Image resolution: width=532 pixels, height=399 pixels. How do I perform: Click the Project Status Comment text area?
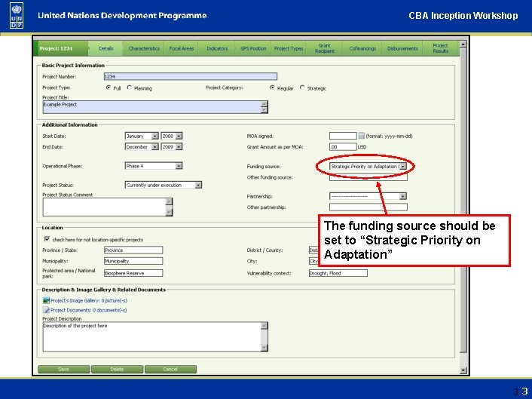point(105,207)
